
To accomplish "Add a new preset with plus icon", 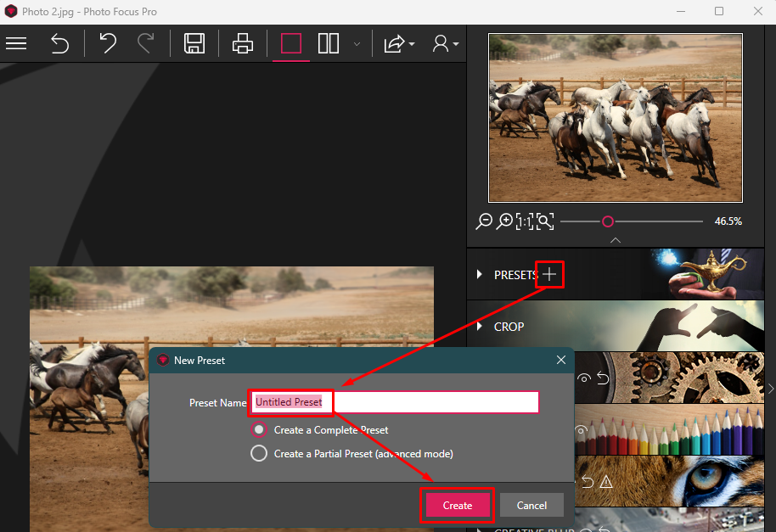I will click(x=549, y=274).
